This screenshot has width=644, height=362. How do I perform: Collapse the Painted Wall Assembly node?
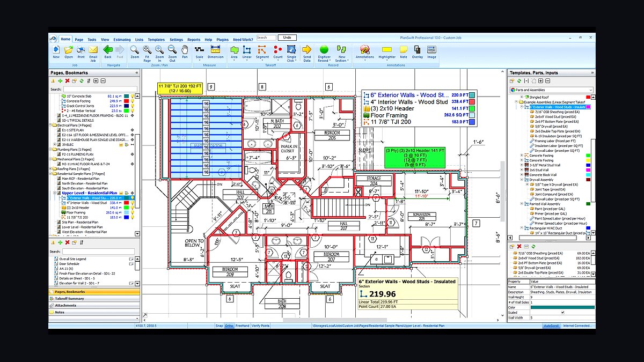(522, 204)
